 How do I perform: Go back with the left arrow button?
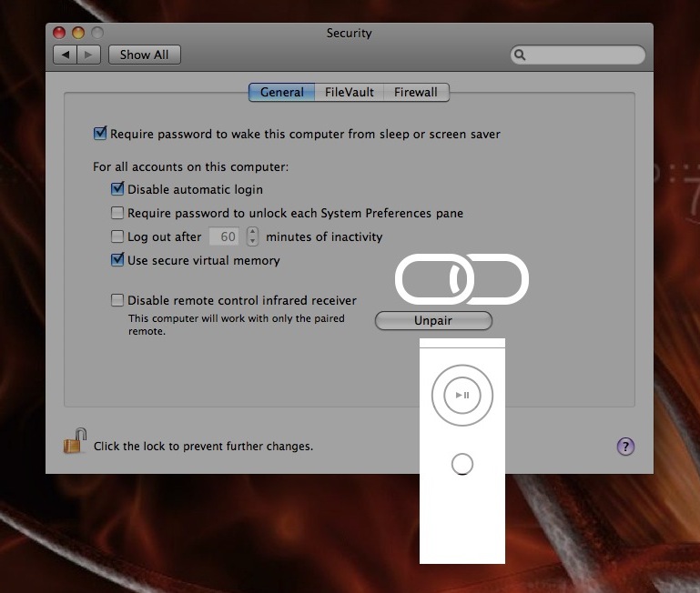(x=66, y=55)
